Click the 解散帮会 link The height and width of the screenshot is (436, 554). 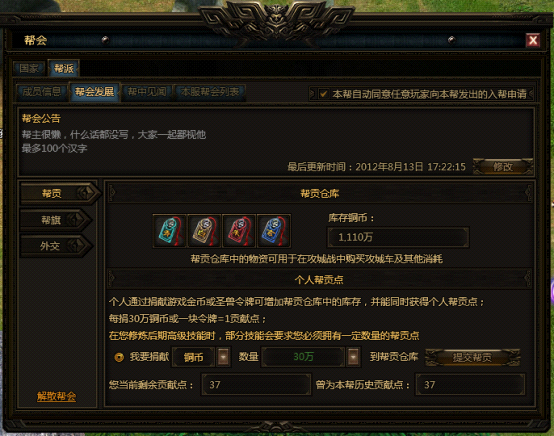point(57,396)
